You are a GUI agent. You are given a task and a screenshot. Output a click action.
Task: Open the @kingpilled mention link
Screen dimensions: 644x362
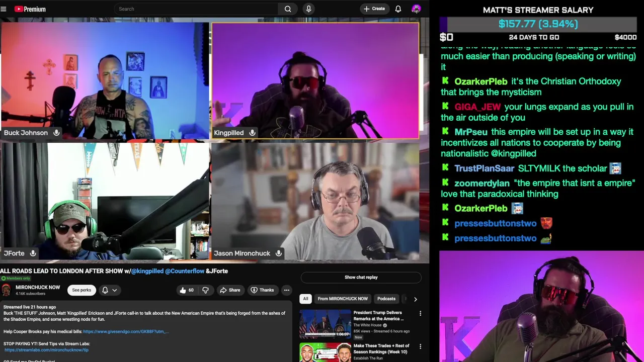147,271
